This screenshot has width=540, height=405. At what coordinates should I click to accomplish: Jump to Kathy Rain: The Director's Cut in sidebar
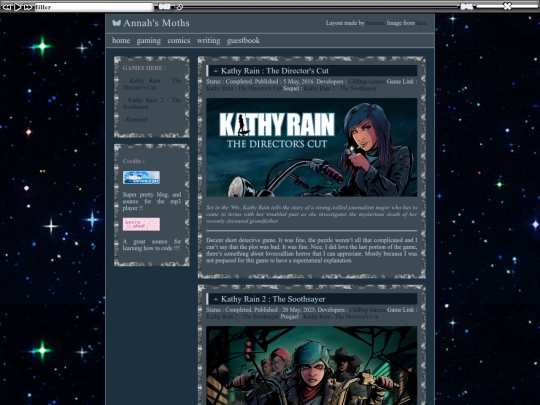pos(152,84)
